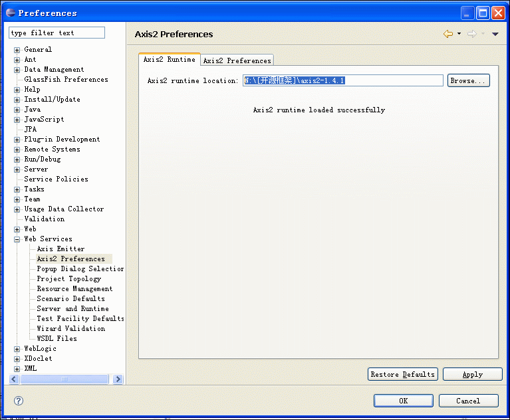The width and height of the screenshot is (510, 420).
Task: Expand the WebLogic tree node
Action: click(x=17, y=349)
